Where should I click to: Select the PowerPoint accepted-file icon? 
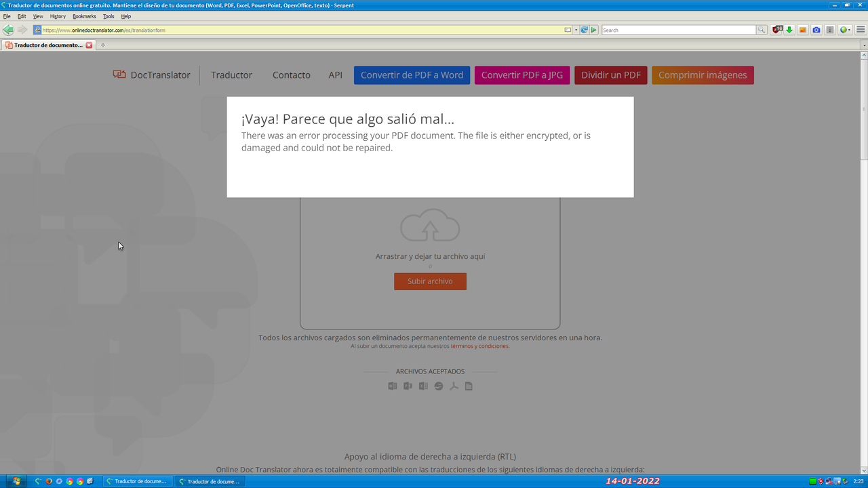tap(408, 386)
